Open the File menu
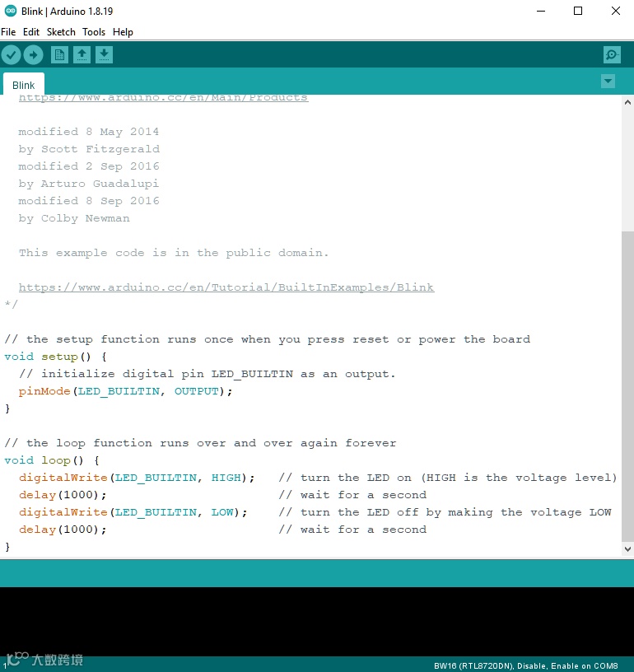Viewport: 634px width, 672px height. pyautogui.click(x=8, y=32)
